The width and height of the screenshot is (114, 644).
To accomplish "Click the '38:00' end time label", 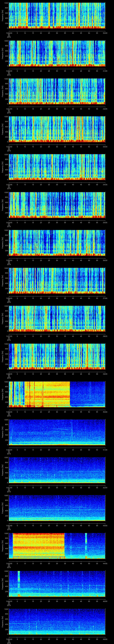I will pyautogui.click(x=105, y=336).
